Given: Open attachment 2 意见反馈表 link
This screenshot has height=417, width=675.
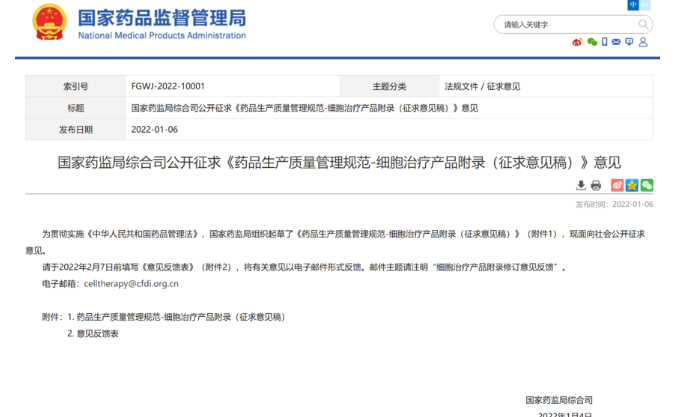Looking at the screenshot, I should [98, 333].
